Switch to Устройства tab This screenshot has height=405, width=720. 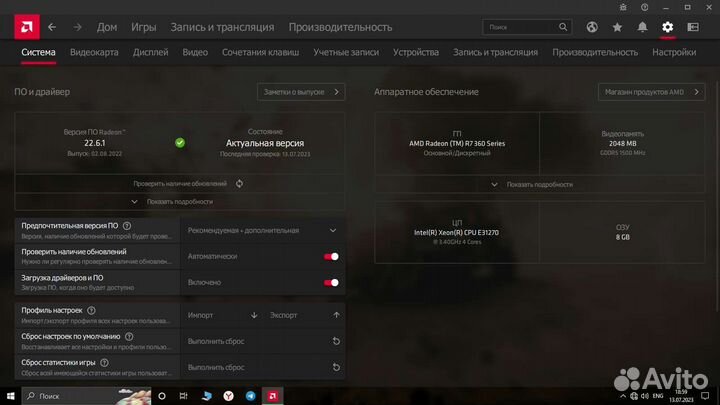(416, 52)
